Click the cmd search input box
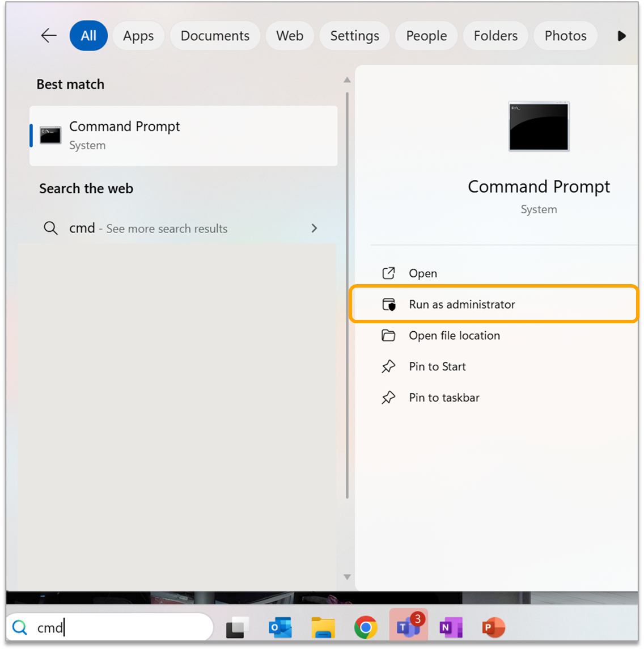This screenshot has width=644, height=650. pyautogui.click(x=113, y=627)
